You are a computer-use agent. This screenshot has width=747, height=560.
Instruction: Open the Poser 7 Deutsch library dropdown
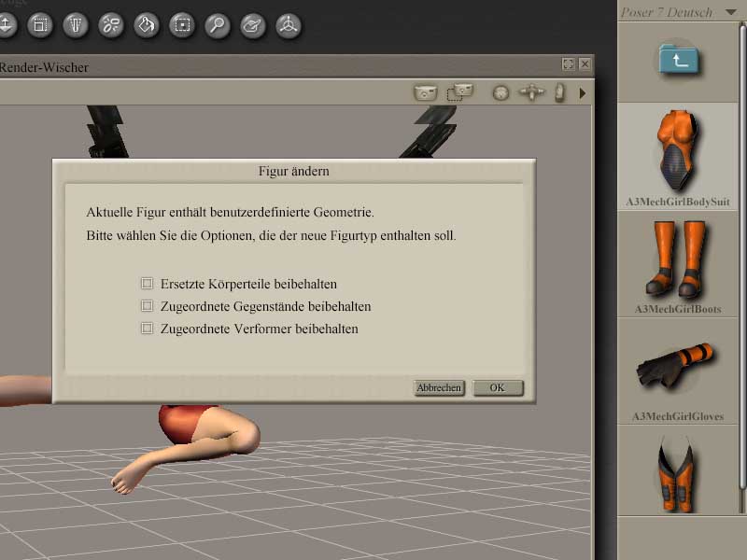(x=731, y=12)
